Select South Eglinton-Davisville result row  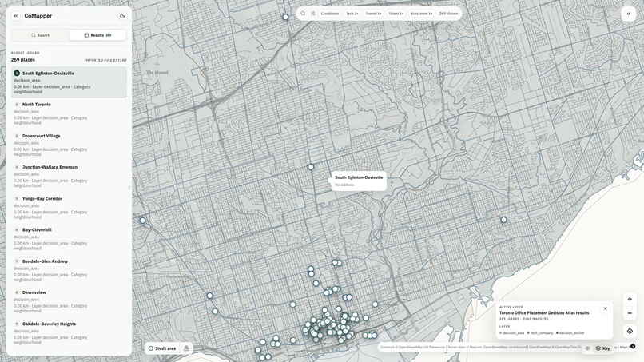69,82
